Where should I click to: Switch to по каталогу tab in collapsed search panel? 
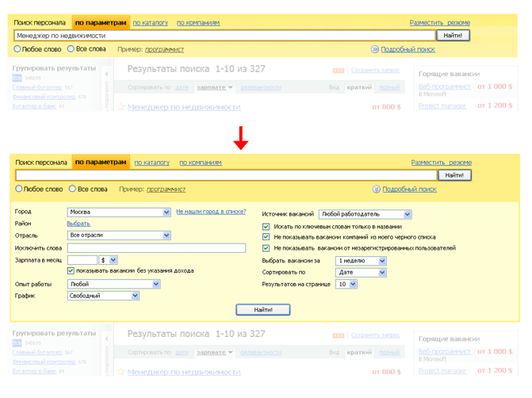click(151, 23)
